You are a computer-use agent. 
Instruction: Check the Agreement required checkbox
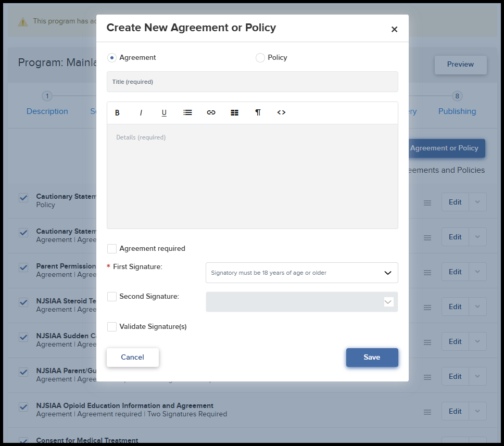(x=112, y=249)
